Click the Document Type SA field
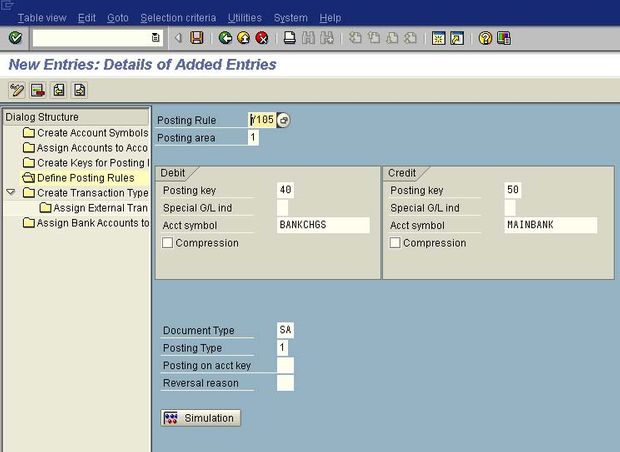 [x=285, y=330]
